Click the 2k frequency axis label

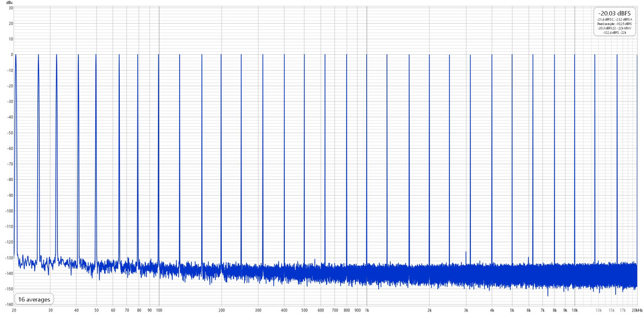(x=429, y=310)
